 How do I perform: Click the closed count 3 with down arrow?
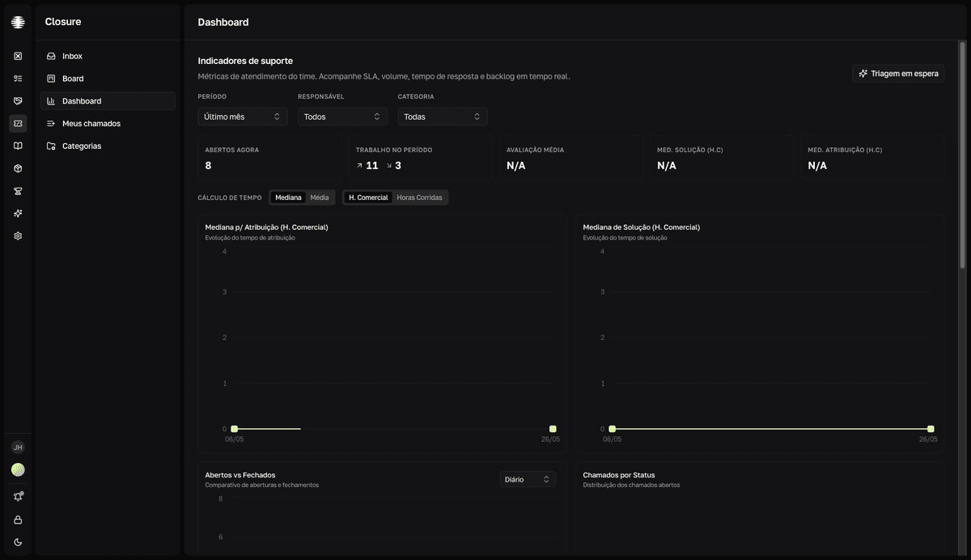click(393, 165)
